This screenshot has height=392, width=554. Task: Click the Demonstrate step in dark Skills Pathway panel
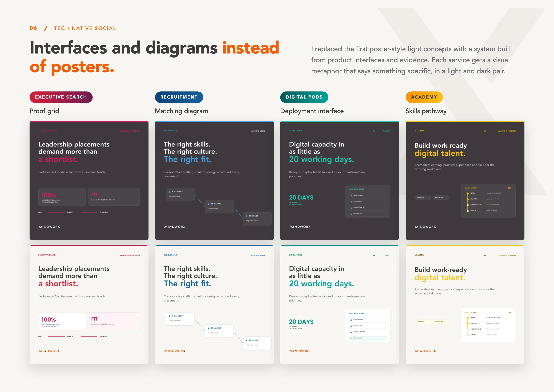click(x=484, y=205)
